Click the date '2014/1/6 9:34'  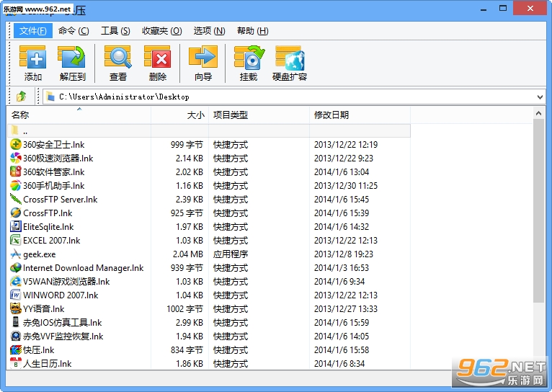point(339,282)
